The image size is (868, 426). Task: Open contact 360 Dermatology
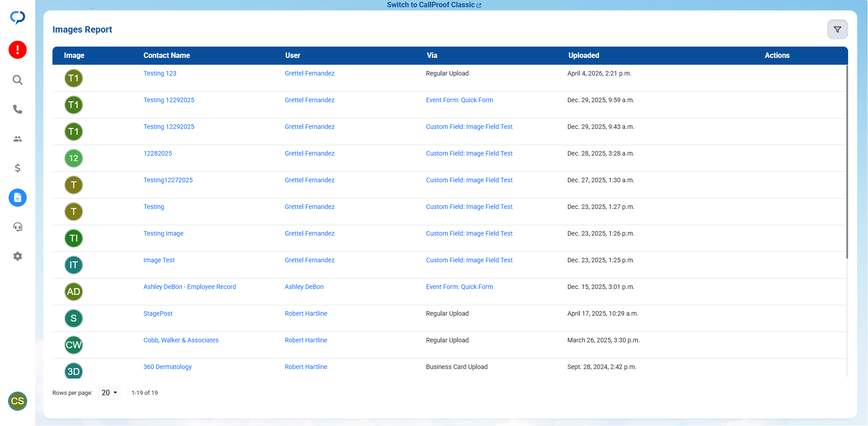(x=168, y=367)
